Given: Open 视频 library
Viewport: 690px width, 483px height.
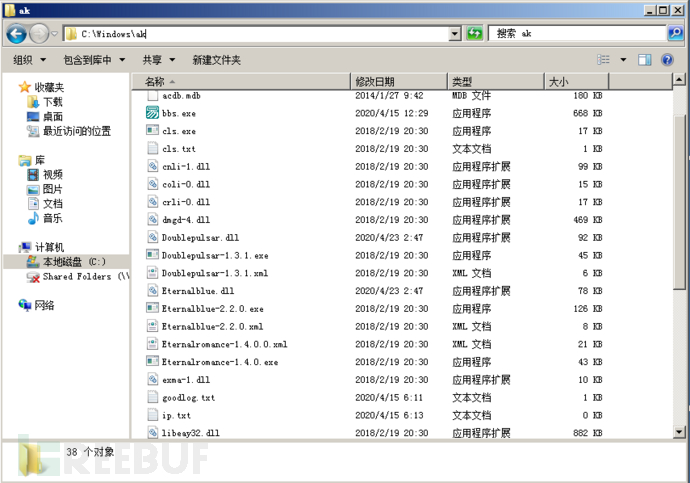Looking at the screenshot, I should point(53,175).
